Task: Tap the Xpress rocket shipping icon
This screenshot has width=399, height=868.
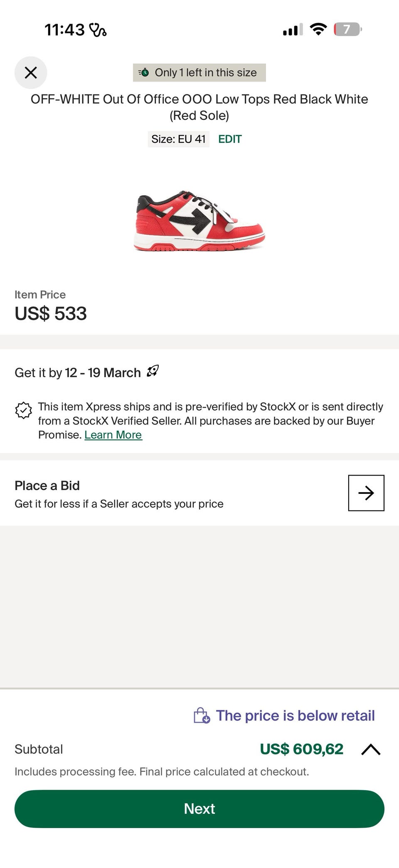Action: coord(153,371)
